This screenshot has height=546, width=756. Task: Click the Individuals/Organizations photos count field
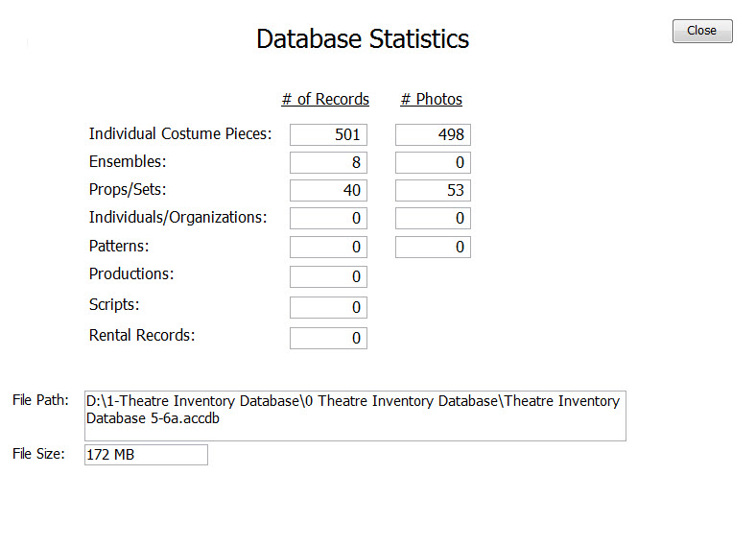tap(433, 218)
